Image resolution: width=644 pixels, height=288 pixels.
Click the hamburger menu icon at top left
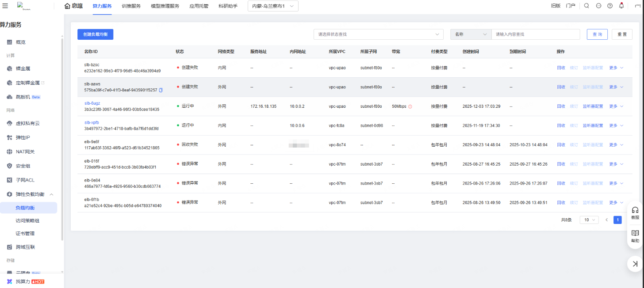point(5,6)
